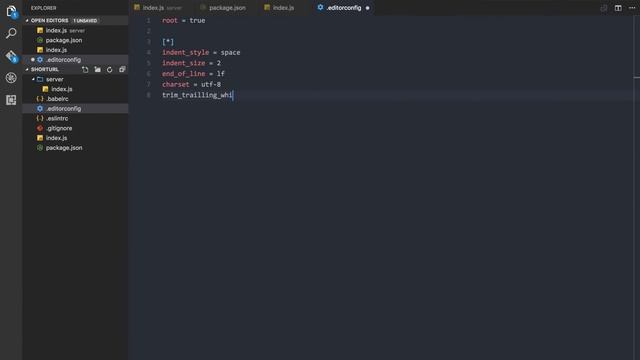Viewport: 640px width, 360px height.
Task: Click the '1 UNSAVED' badge
Action: 85,20
